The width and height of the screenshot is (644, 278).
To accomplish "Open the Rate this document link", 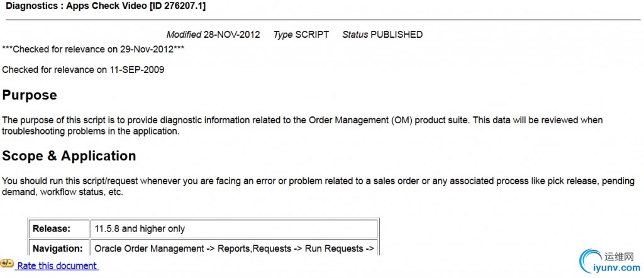I will [x=57, y=265].
